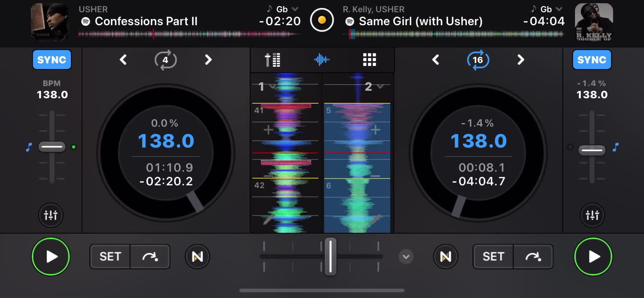The width and height of the screenshot is (644, 298).
Task: Click the tempo reset dot on right deck
Action: 570,147
